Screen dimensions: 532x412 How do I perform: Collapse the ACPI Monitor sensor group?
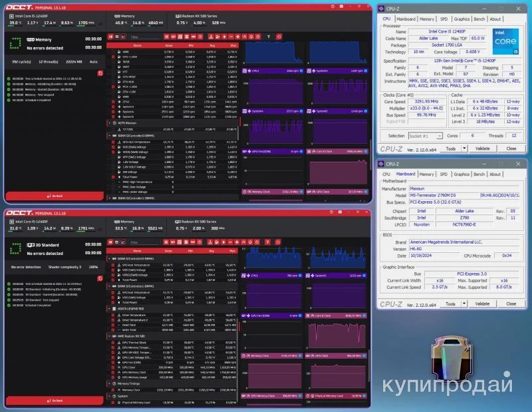point(109,123)
